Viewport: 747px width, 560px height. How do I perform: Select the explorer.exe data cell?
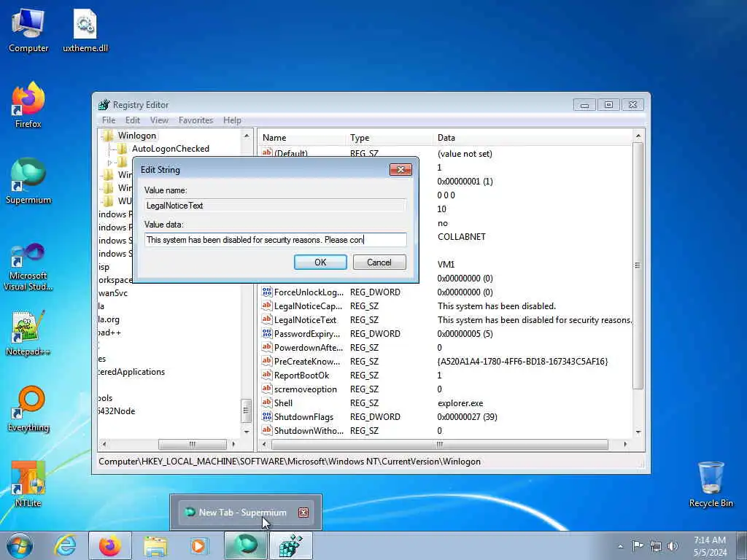[x=460, y=402]
